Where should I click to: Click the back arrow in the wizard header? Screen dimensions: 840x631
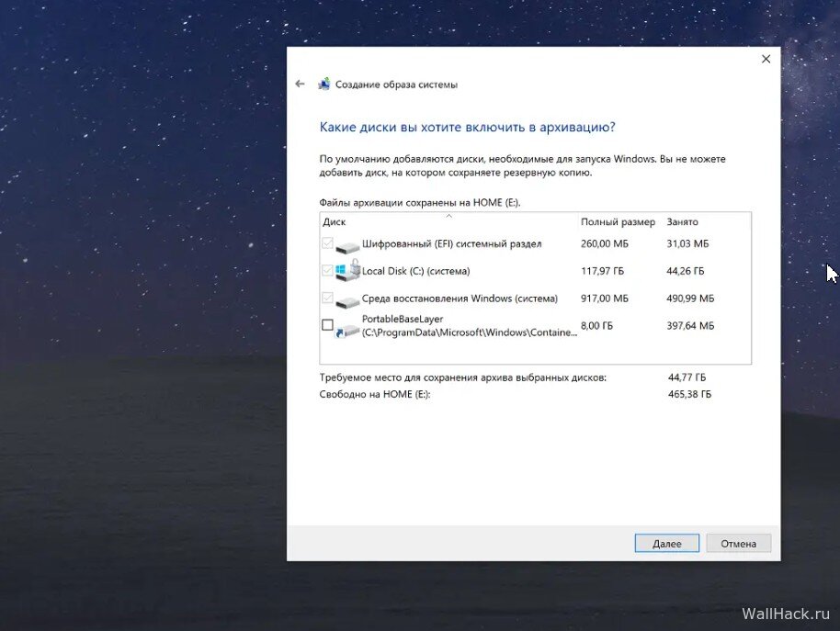point(300,84)
